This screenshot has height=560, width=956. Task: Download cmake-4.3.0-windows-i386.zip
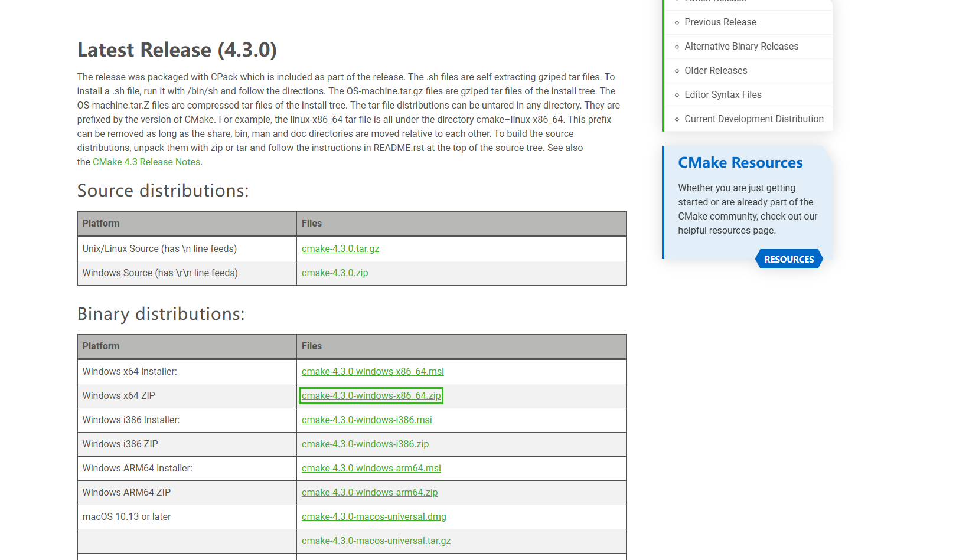[365, 444]
